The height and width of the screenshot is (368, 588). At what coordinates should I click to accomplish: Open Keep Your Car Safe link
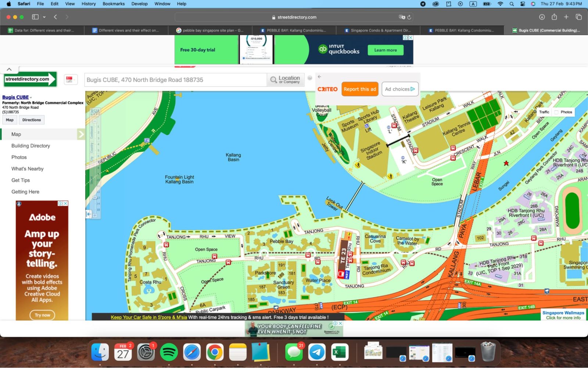[149, 317]
